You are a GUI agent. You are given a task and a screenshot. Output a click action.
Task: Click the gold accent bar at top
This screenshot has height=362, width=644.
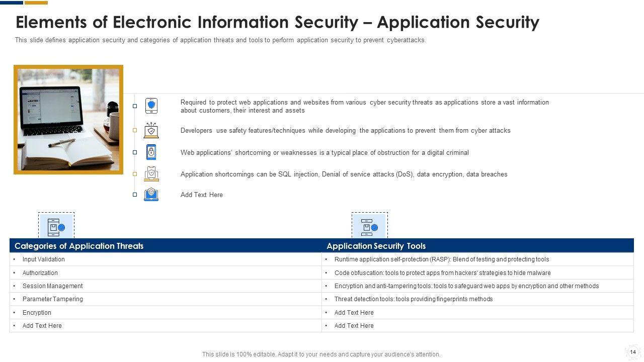click(36, 3)
